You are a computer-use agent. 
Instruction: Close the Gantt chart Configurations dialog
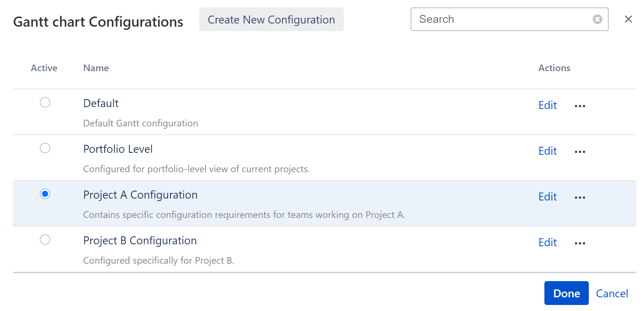click(x=628, y=19)
